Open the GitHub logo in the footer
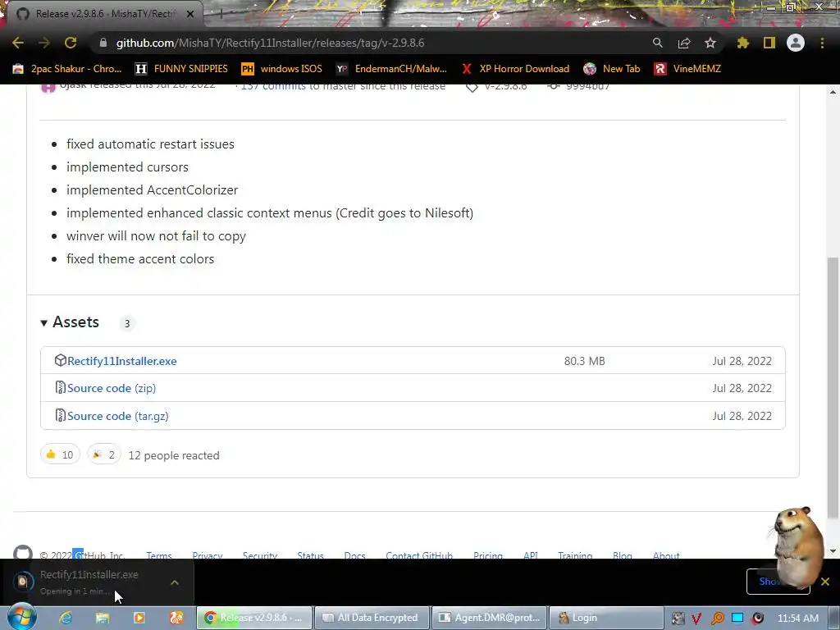 22,552
